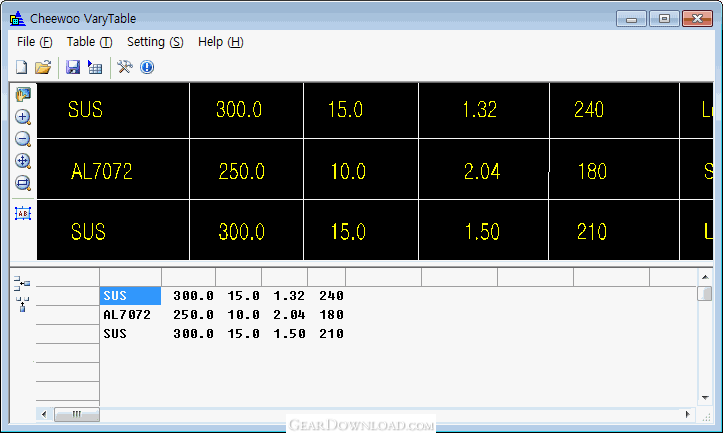
Task: Open the File menu
Action: point(34,42)
